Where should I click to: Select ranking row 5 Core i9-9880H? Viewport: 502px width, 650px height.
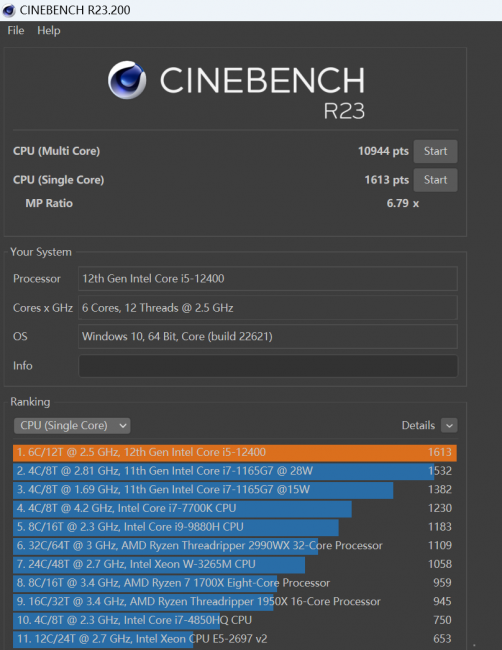click(235, 527)
